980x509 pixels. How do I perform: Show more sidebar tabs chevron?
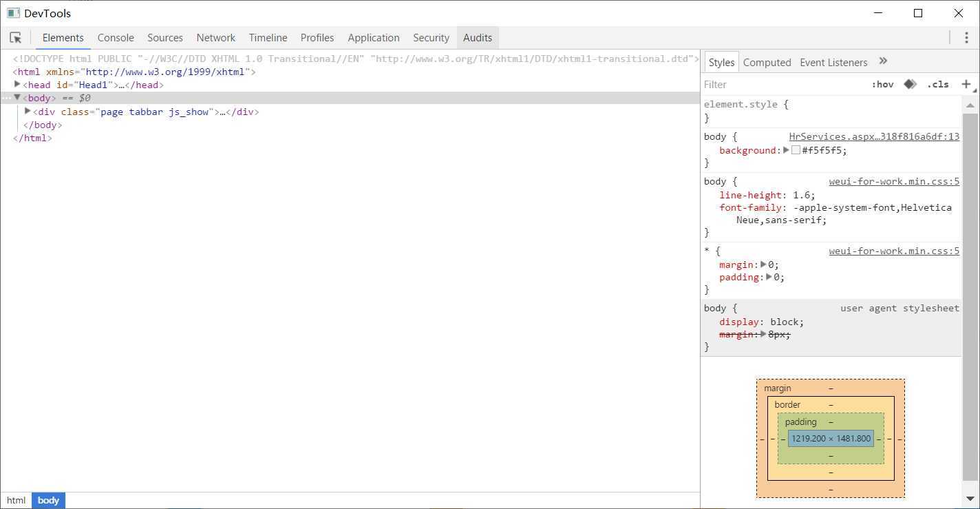pos(884,61)
